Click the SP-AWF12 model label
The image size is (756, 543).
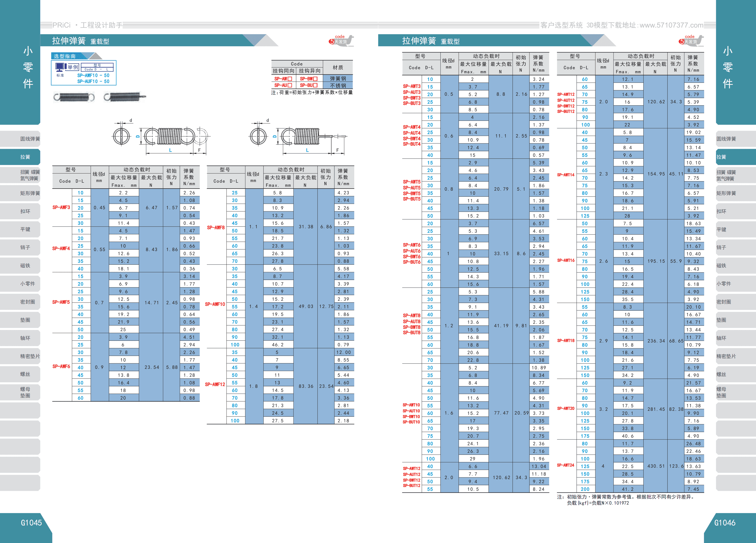tap(215, 385)
